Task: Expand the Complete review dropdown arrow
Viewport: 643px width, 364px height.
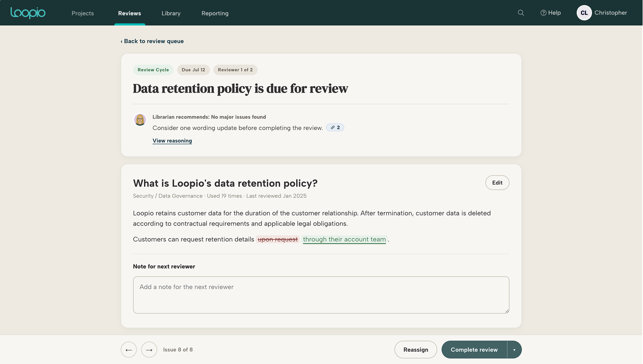Action: point(514,350)
